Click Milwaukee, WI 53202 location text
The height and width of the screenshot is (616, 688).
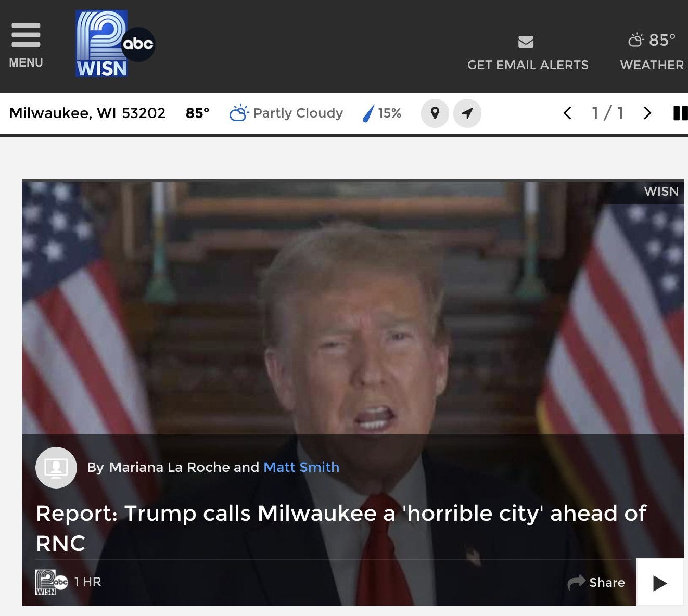pyautogui.click(x=87, y=113)
